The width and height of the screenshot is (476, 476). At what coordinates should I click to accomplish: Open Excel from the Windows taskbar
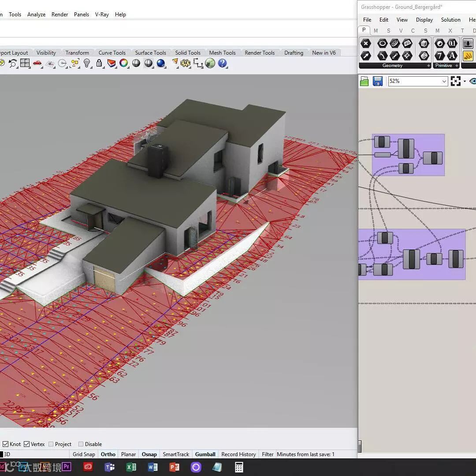coord(131,467)
